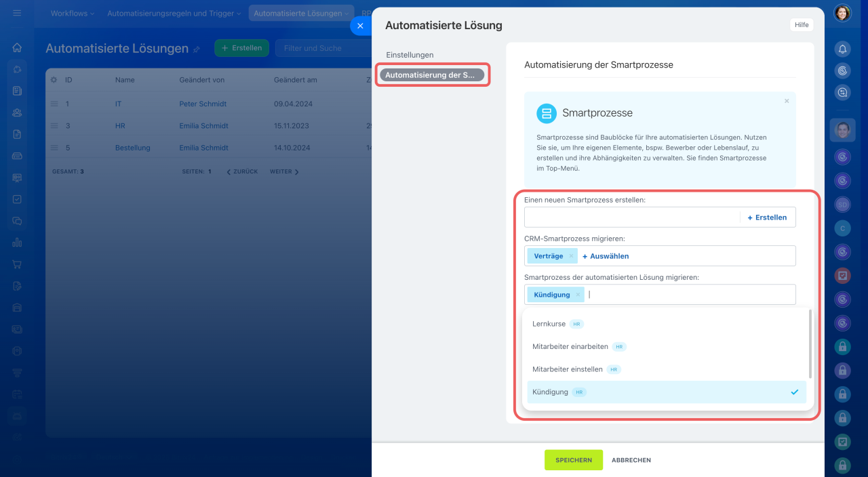Remove the Kündigung tag with its x
Viewport: 868px width, 477px height.
(578, 295)
